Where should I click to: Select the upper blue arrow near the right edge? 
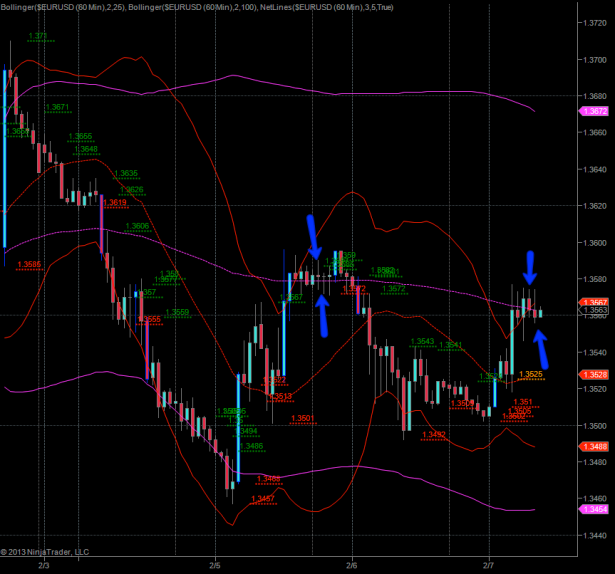(x=530, y=267)
